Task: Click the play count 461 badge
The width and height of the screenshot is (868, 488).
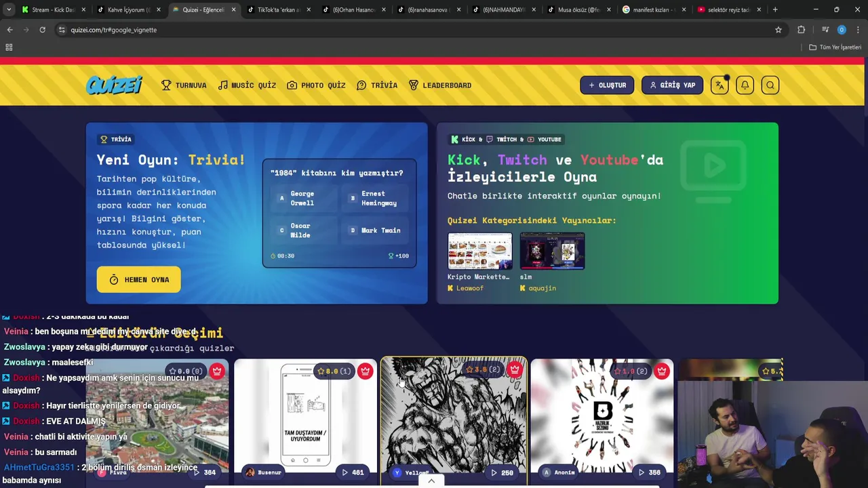Action: [x=353, y=472]
